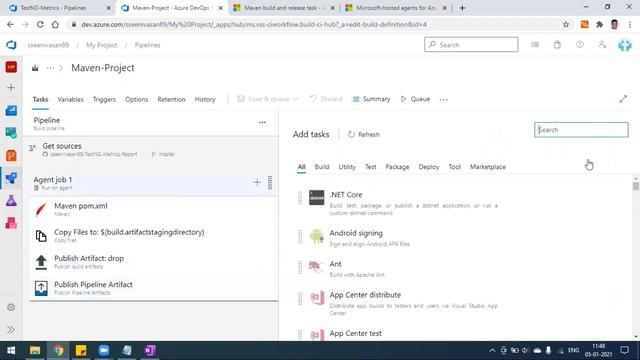The height and width of the screenshot is (360, 640).
Task: Select the Tasks tab
Action: tap(40, 99)
